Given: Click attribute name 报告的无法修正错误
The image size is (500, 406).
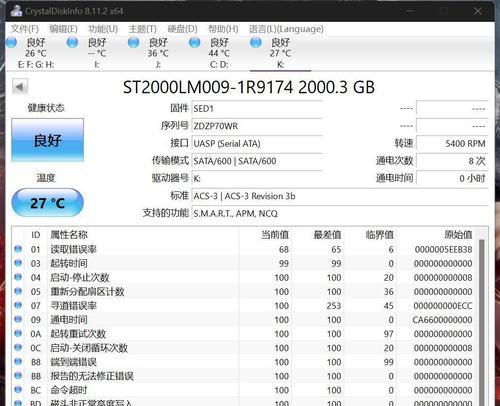Looking at the screenshot, I should coord(92,376).
